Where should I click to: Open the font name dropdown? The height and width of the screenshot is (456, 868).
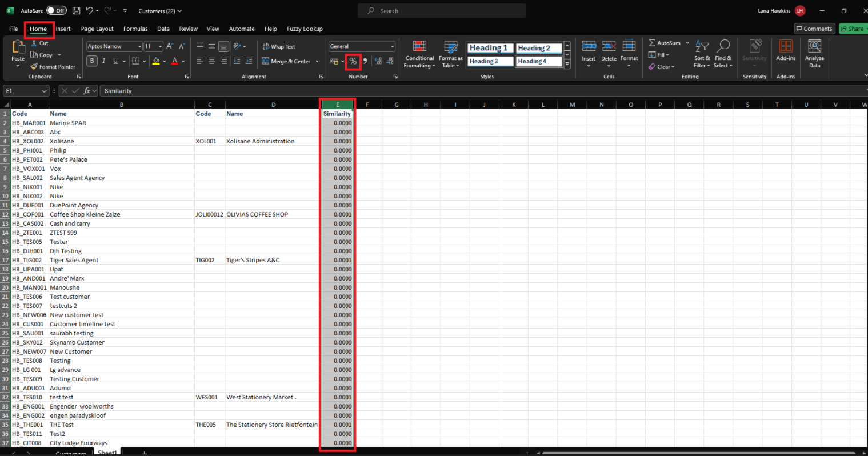(139, 47)
